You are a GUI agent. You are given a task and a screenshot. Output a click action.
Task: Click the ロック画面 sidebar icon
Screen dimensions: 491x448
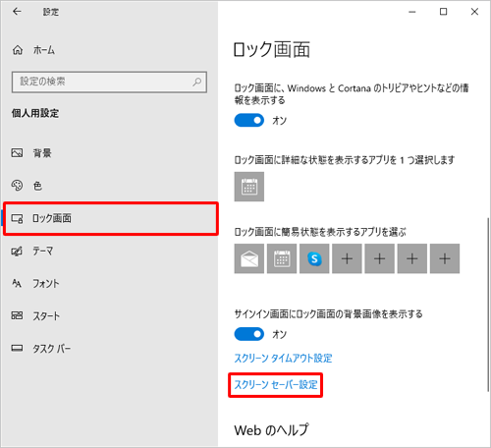[17, 218]
